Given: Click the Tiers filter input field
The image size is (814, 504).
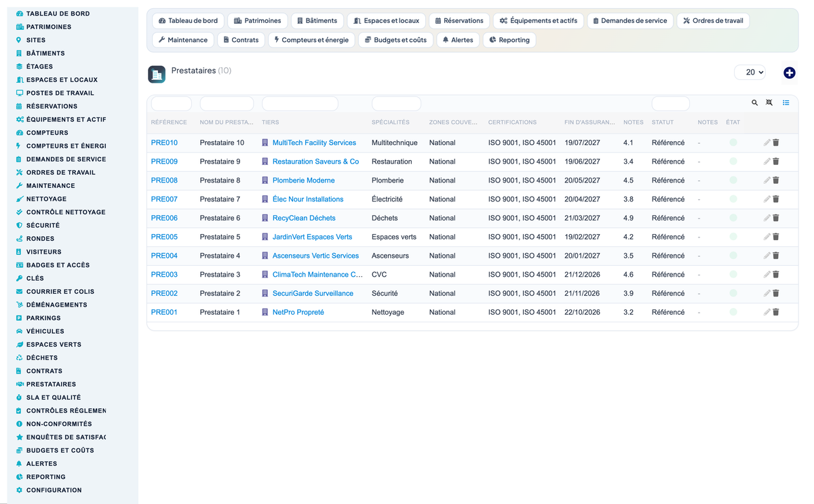Looking at the screenshot, I should [300, 104].
